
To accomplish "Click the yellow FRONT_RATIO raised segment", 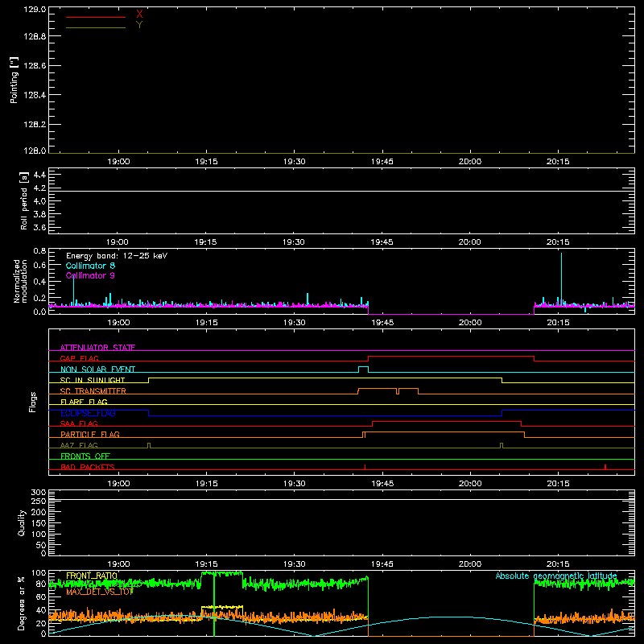I will coord(222,607).
